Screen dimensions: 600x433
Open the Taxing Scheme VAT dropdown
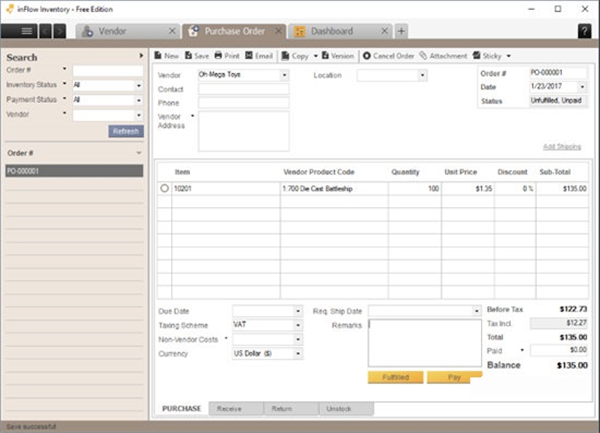(x=297, y=325)
